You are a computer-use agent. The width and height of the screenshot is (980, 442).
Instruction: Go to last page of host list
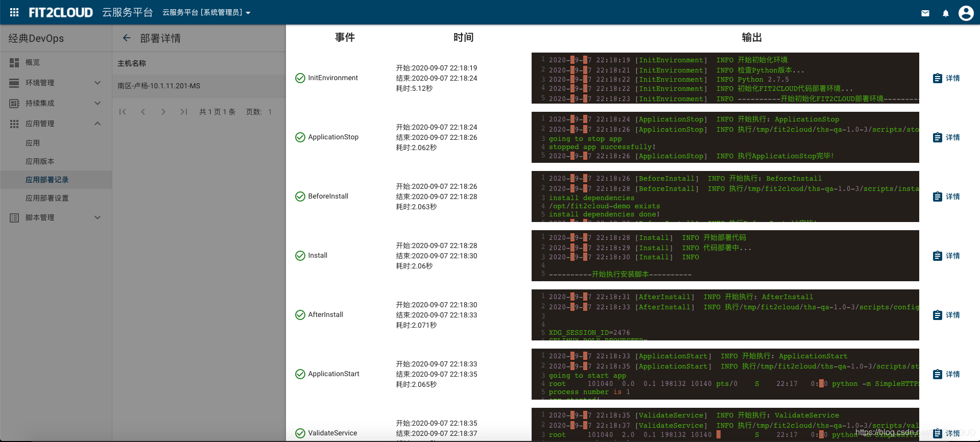tap(184, 112)
